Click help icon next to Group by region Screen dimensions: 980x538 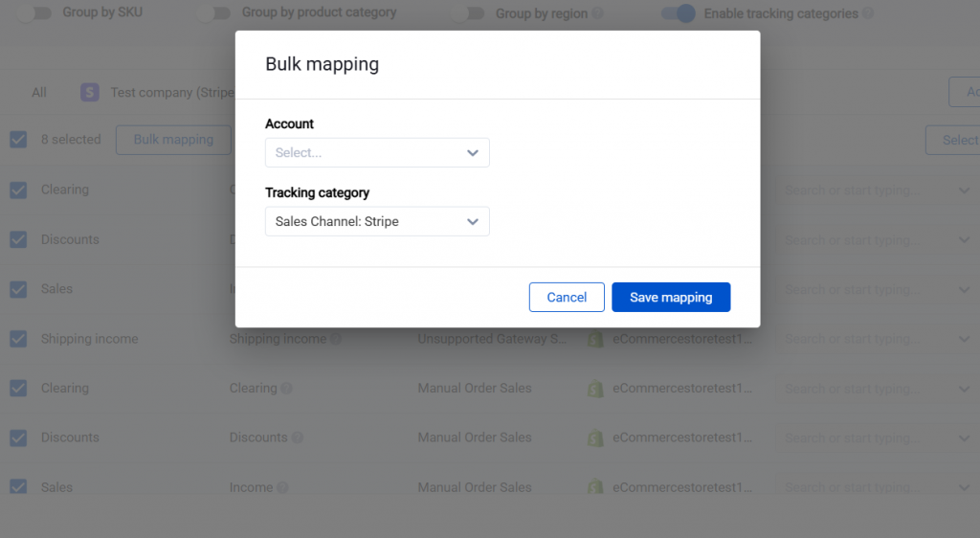597,13
